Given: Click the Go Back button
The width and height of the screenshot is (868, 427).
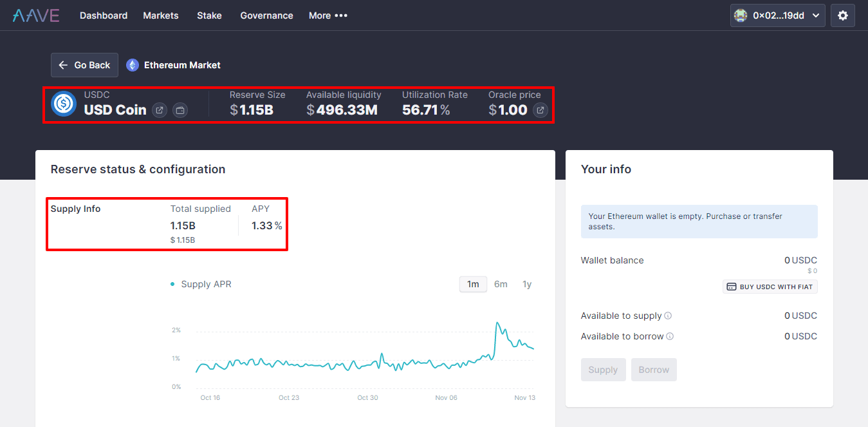Looking at the screenshot, I should point(84,65).
